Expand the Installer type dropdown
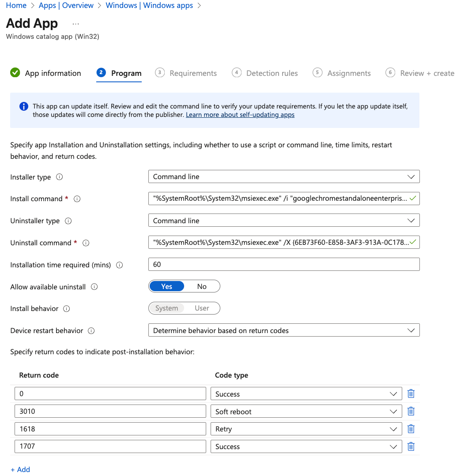The width and height of the screenshot is (468, 476). pos(284,177)
